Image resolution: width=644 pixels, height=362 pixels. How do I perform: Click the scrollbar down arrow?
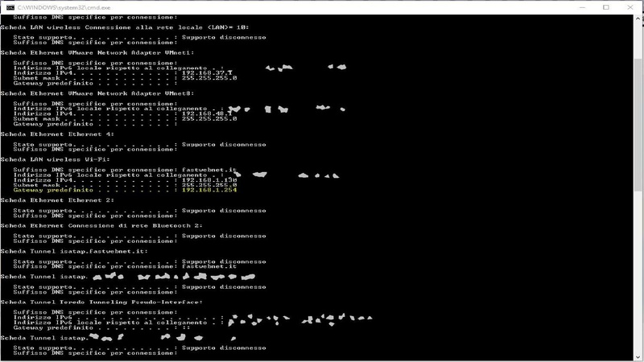tap(638, 357)
